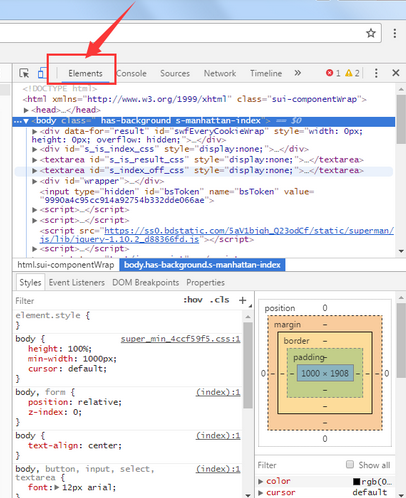The width and height of the screenshot is (406, 498).
Task: Open (index):1 link for text-align rule
Action: click(x=218, y=436)
